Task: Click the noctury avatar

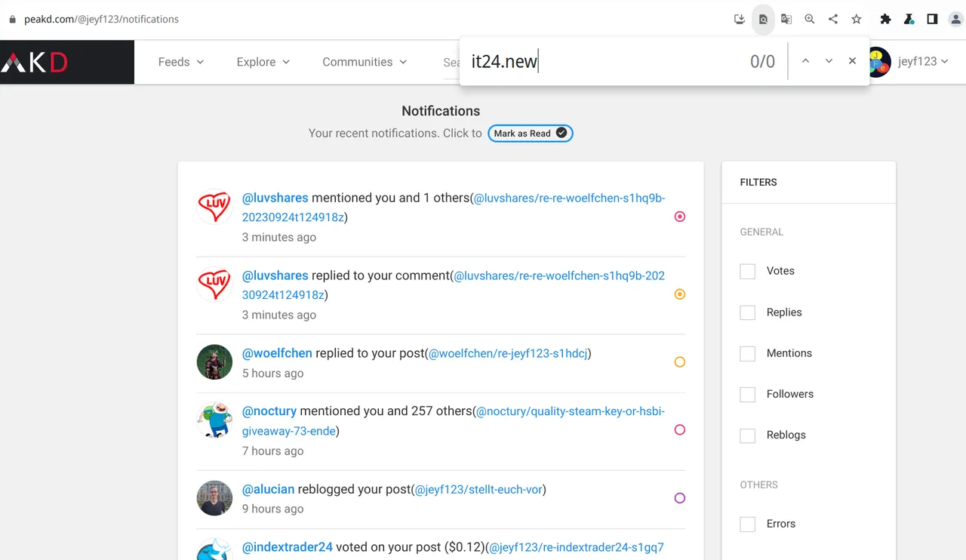Action: pos(214,420)
